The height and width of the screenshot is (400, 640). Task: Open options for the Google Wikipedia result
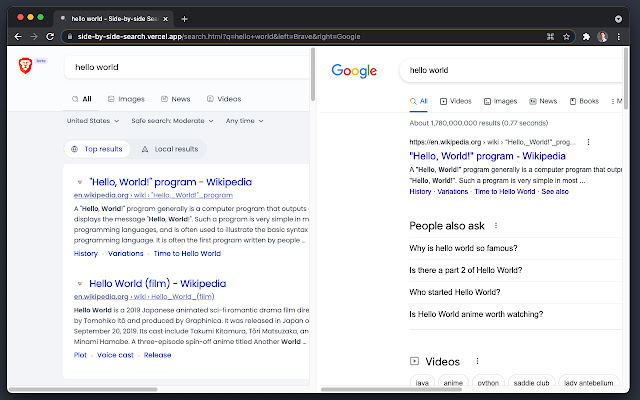pyautogui.click(x=588, y=142)
